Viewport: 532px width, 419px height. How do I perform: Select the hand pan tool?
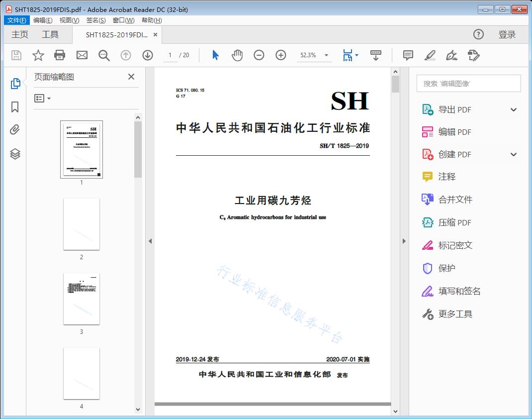click(237, 55)
